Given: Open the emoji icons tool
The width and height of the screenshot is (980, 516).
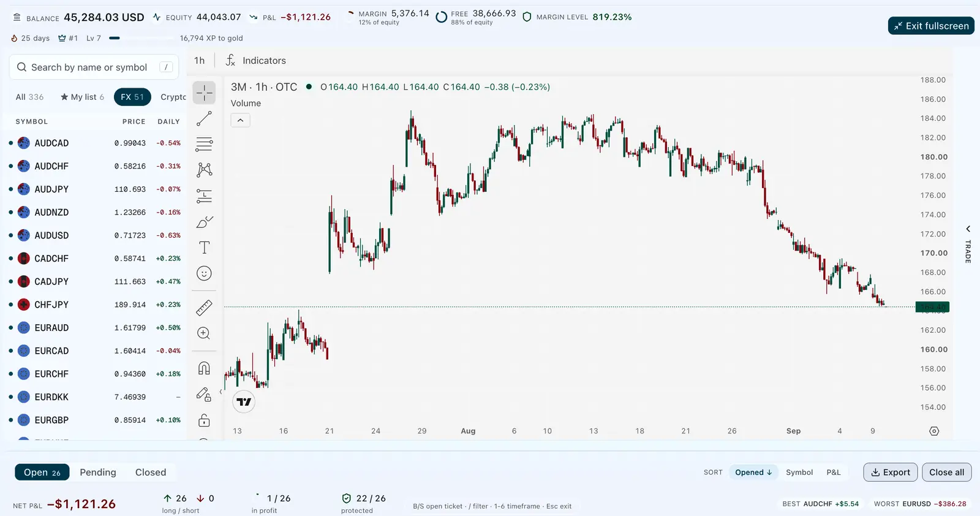Looking at the screenshot, I should pos(204,273).
